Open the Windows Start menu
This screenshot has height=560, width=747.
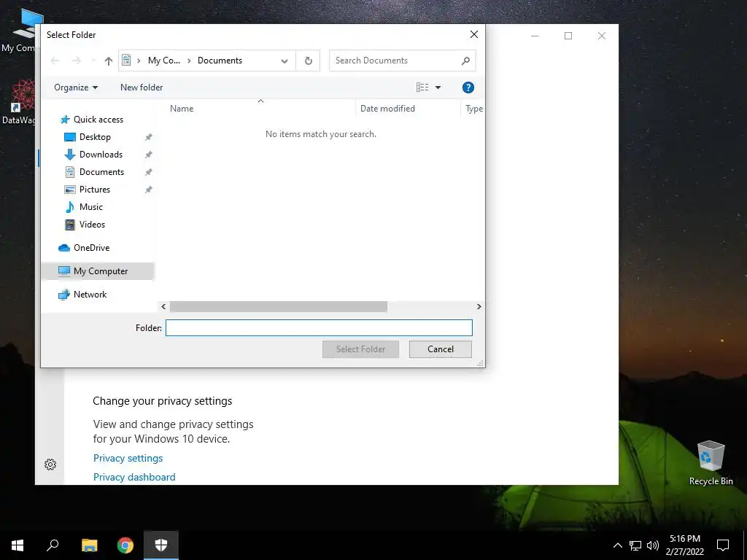point(18,545)
